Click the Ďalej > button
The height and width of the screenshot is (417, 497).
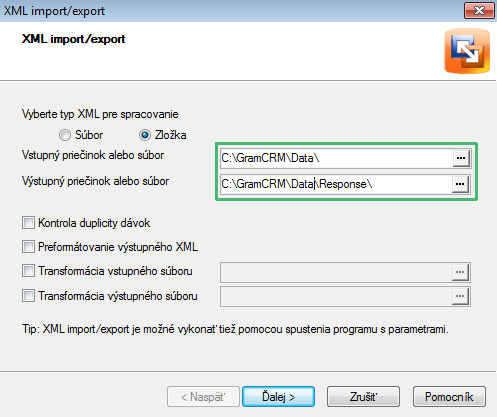[x=278, y=397]
